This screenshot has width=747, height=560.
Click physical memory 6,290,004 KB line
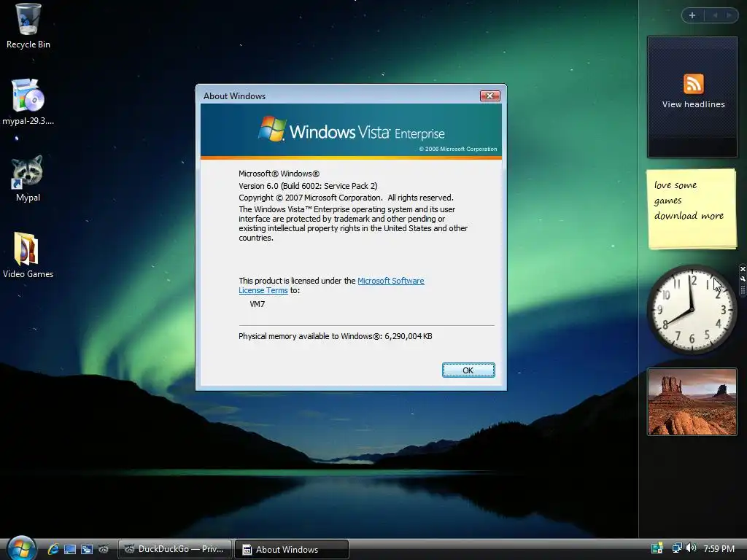pos(336,336)
